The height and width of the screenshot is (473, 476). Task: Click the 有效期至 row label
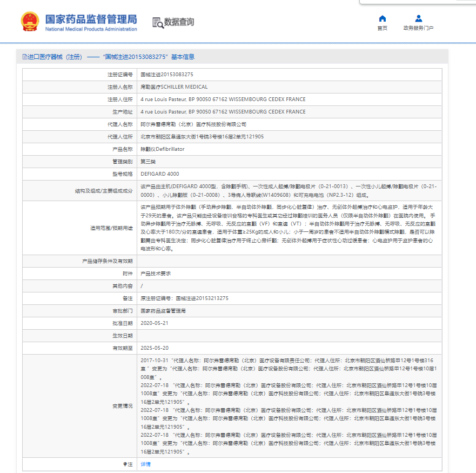click(122, 348)
